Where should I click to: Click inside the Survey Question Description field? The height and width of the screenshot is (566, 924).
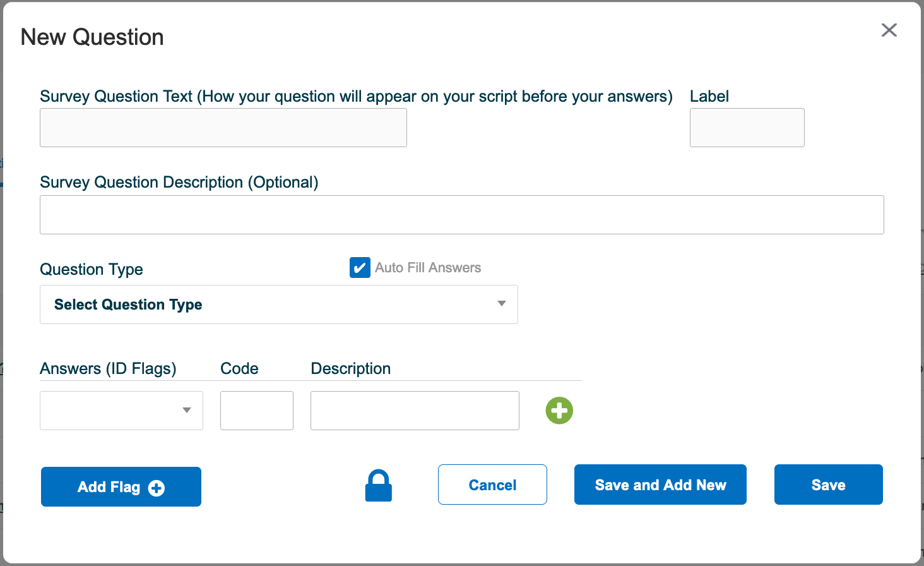click(x=461, y=215)
